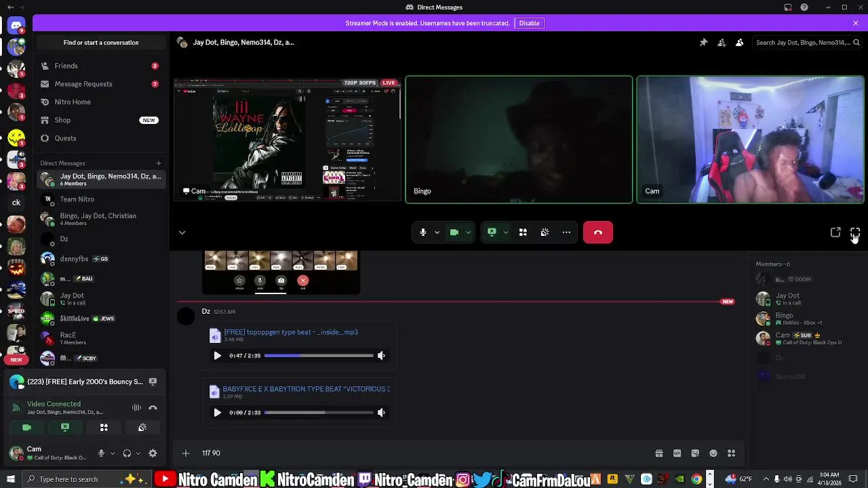Open Message Requests
868x488 pixels.
pyautogui.click(x=100, y=84)
